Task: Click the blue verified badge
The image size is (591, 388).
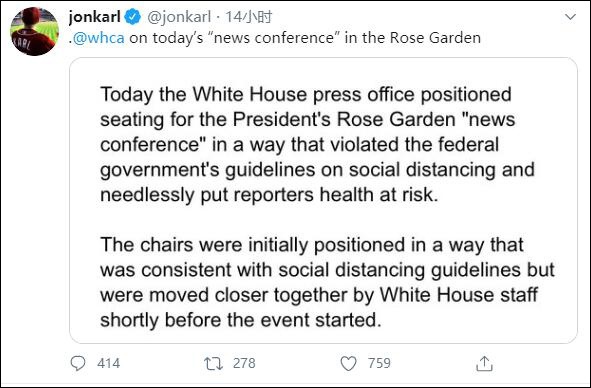Action: point(132,17)
